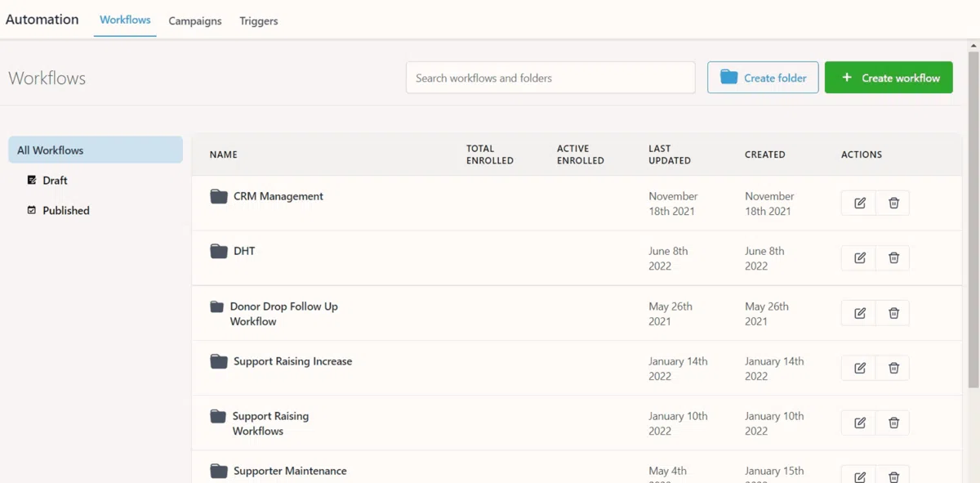The width and height of the screenshot is (980, 483).
Task: Click the vertical page scrollbar
Action: pyautogui.click(x=973, y=221)
